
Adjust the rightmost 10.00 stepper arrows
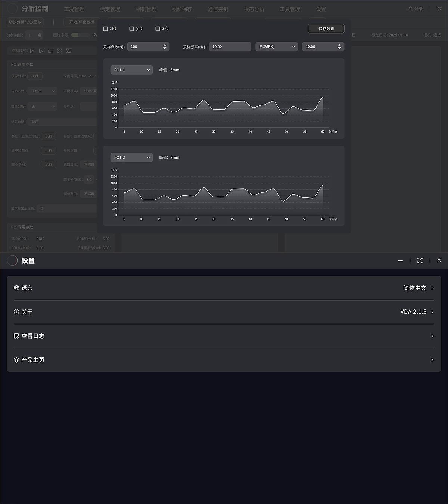pos(339,47)
